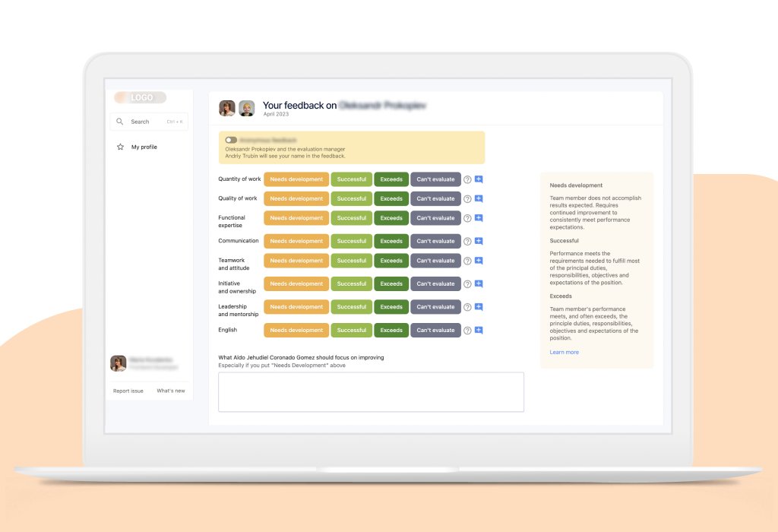Viewport: 778px width, 532px height.
Task: Mark Functional expertise as Can't evaluate
Action: click(435, 218)
